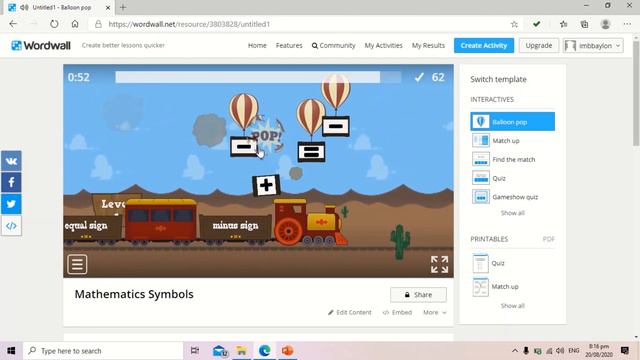Share on Twitter icon
This screenshot has height=360, width=640.
pyautogui.click(x=11, y=204)
